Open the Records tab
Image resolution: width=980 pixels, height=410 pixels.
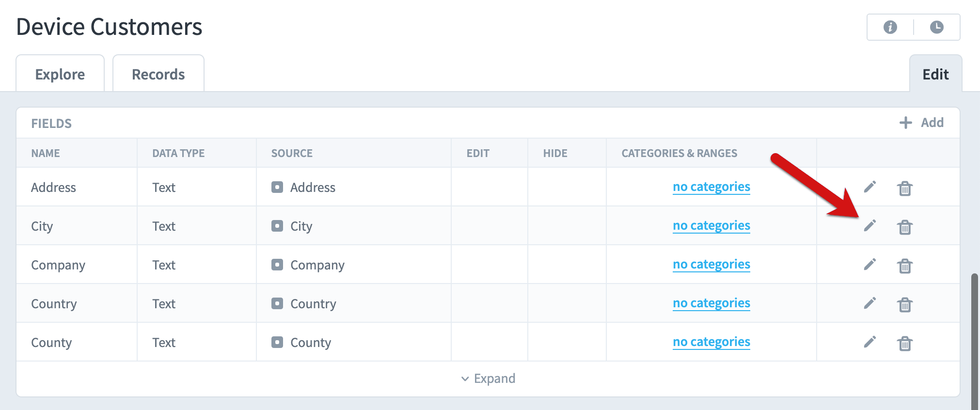click(x=158, y=74)
